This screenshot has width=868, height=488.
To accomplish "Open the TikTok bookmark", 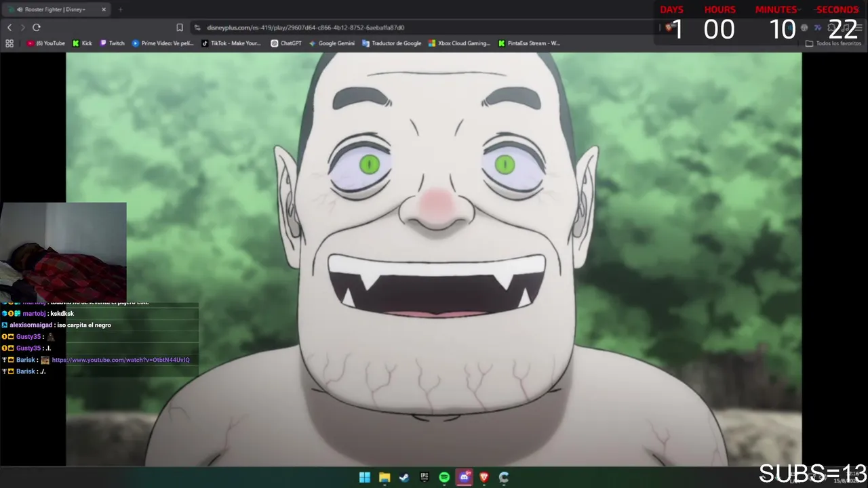I will pos(231,43).
